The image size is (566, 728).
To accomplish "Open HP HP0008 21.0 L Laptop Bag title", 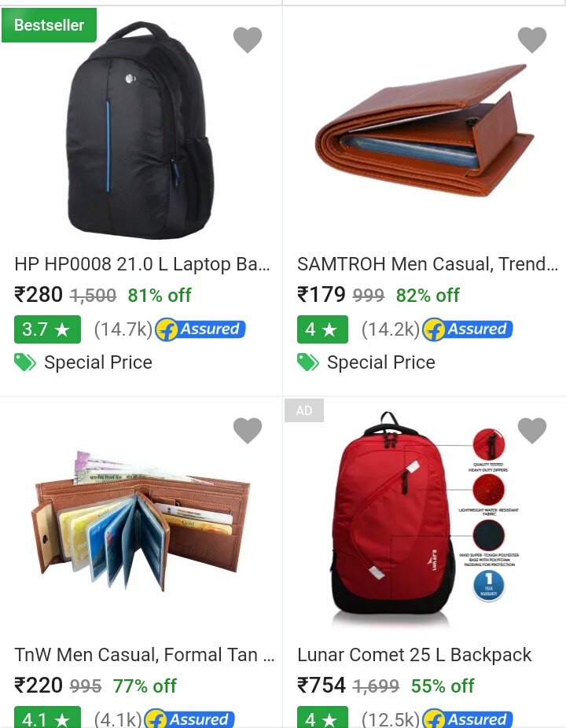I will point(142,264).
